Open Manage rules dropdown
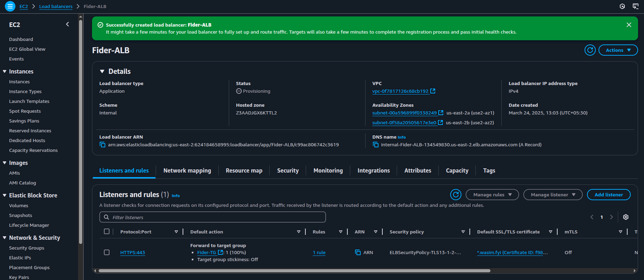Screen dimensions: 644x280 point(492,195)
